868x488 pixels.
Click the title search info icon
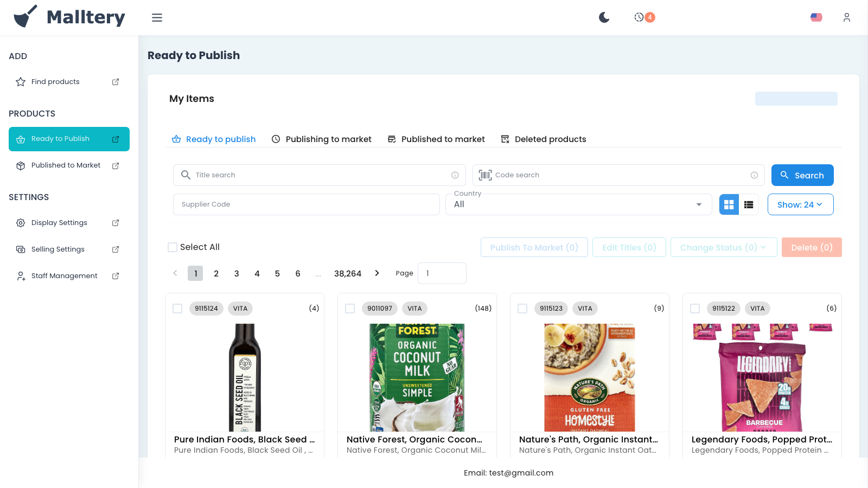(455, 175)
